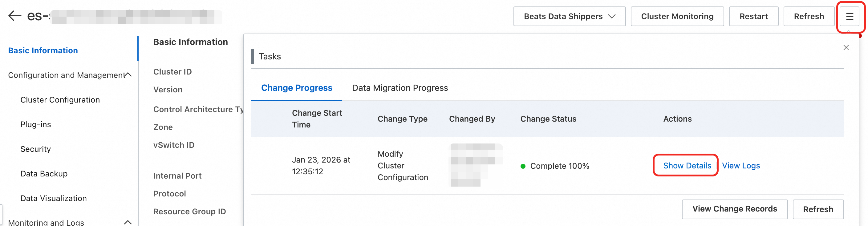This screenshot has height=226, width=868.
Task: Open the hamburger tasks menu icon
Action: coord(849,17)
